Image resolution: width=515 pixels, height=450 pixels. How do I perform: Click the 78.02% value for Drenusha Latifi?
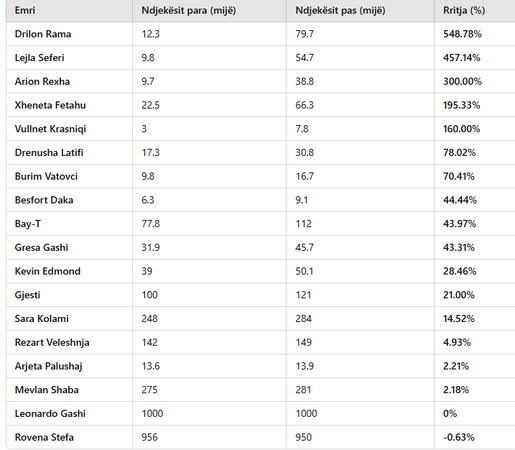(x=459, y=153)
